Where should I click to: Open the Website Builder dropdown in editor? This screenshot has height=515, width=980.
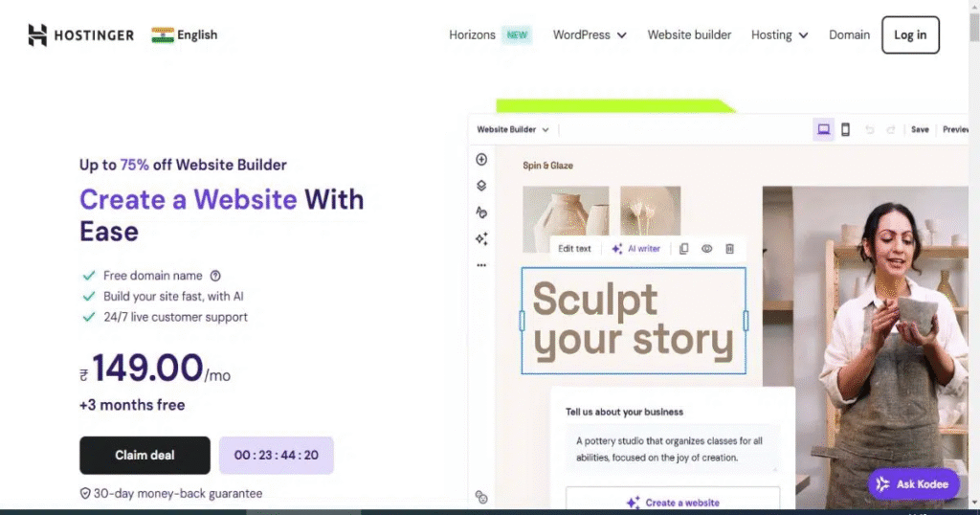click(x=514, y=129)
